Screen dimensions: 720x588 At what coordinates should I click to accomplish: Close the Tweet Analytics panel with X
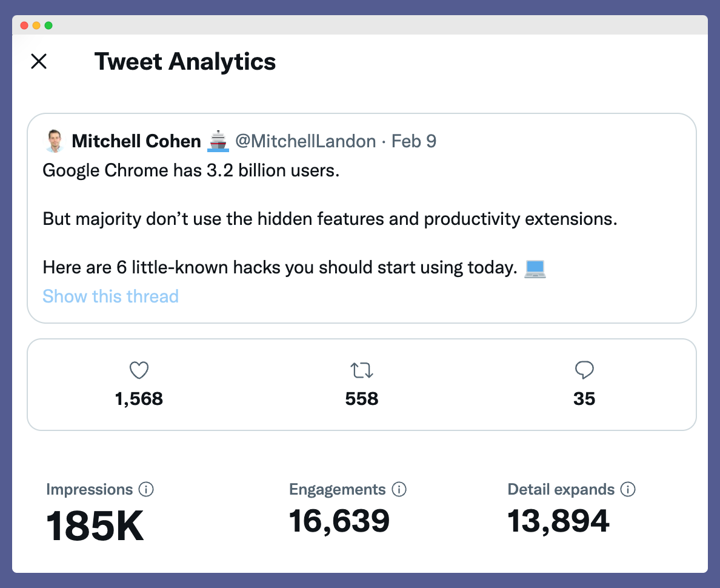coord(39,61)
